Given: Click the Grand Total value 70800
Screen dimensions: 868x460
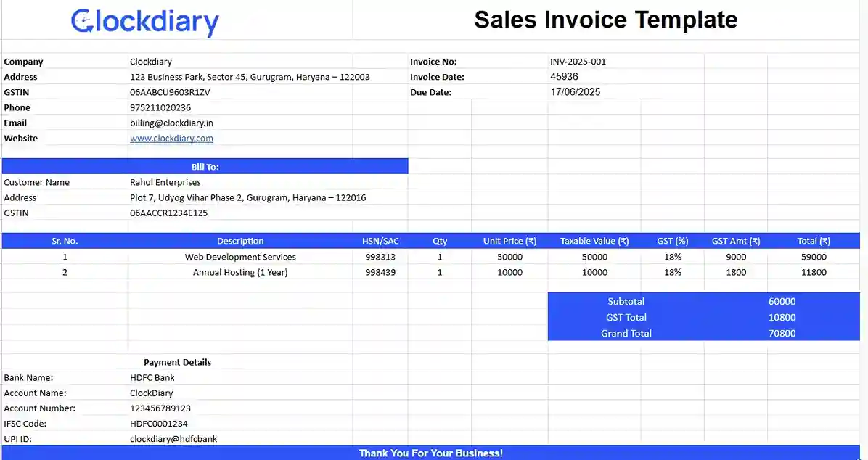Looking at the screenshot, I should (x=782, y=333).
